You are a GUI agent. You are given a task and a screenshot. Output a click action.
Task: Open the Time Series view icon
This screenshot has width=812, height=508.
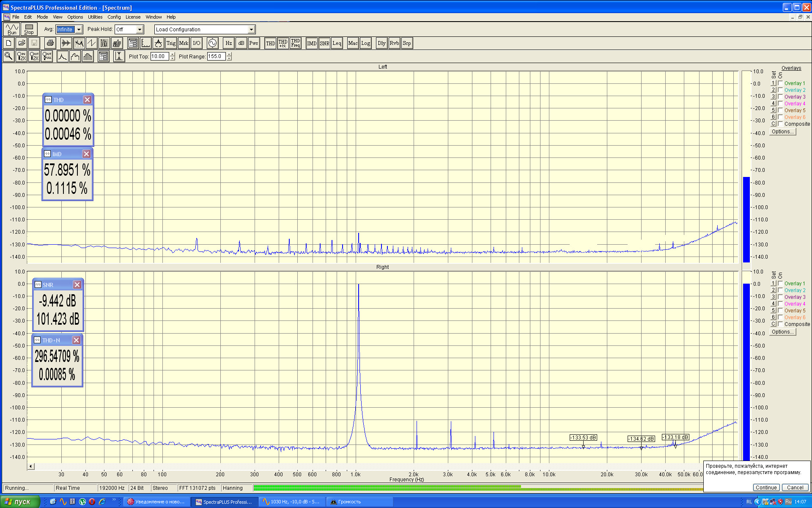tap(66, 43)
